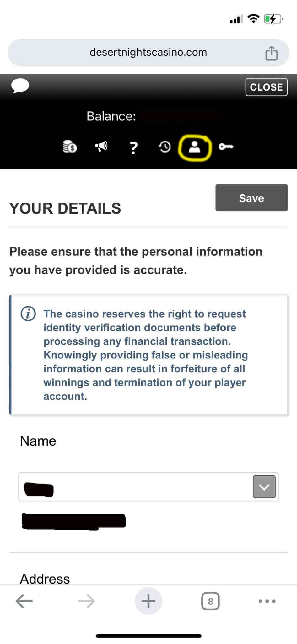The width and height of the screenshot is (297, 644).
Task: Tap the browser share icon
Action: [271, 53]
